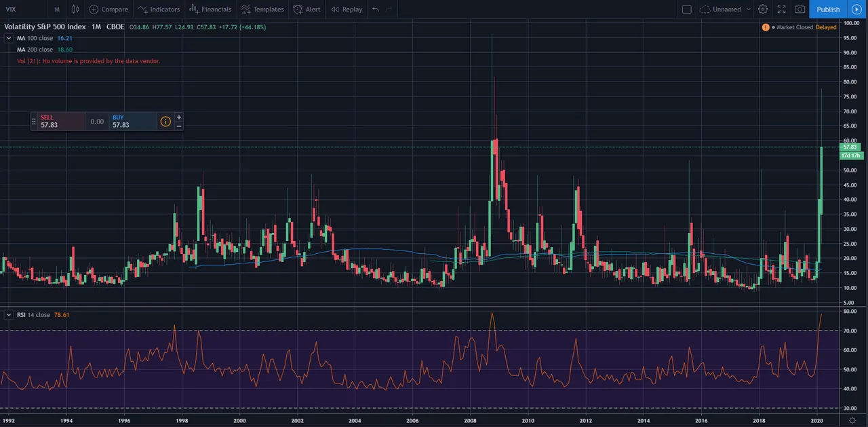Viewport: 868px width, 427px height.
Task: Click the time axis settings gear at bottom right
Action: tap(852, 421)
